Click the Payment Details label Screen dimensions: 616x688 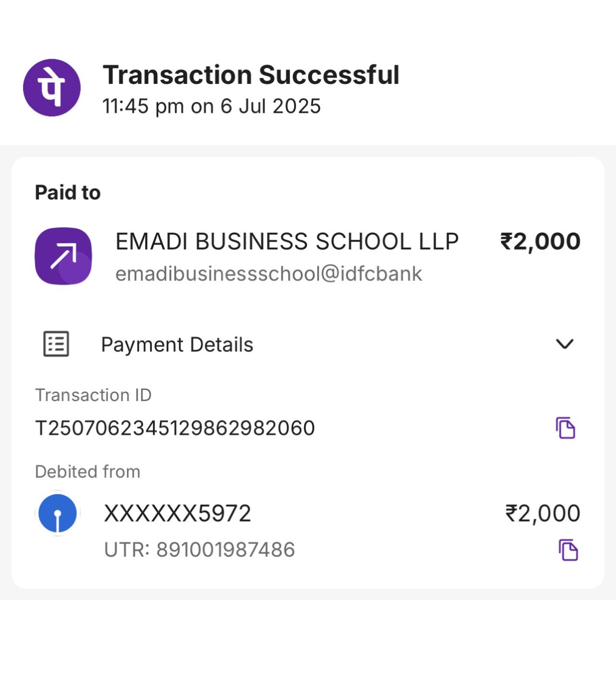[x=177, y=344]
